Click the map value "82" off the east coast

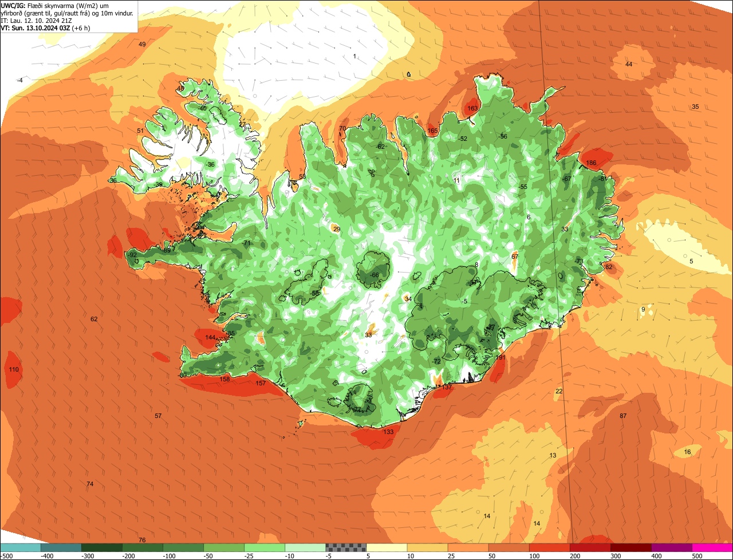[609, 267]
